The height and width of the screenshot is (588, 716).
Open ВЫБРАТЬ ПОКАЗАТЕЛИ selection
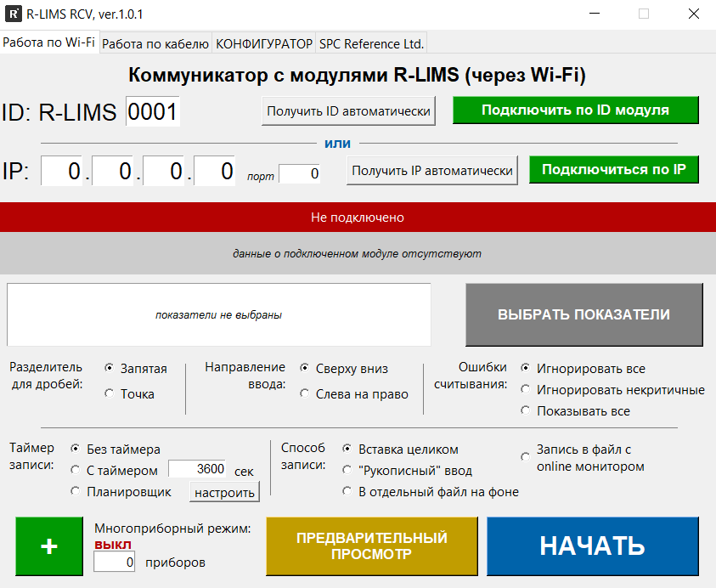(x=584, y=314)
